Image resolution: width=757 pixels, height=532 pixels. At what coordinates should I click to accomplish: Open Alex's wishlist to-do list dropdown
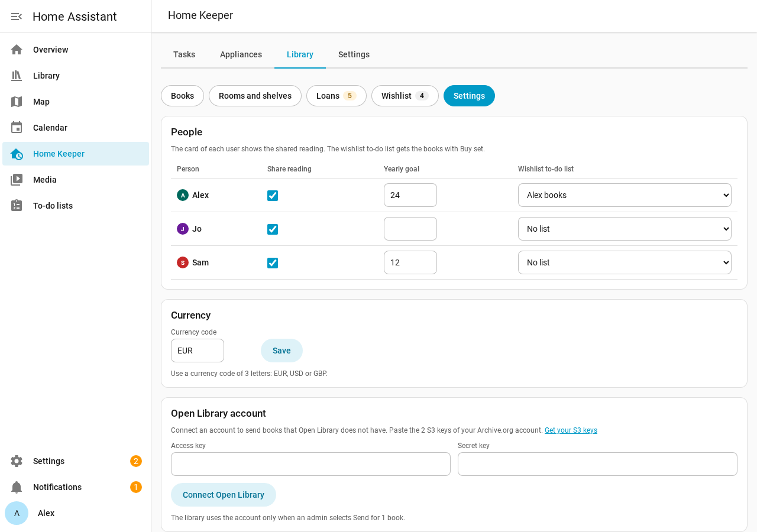(x=625, y=195)
